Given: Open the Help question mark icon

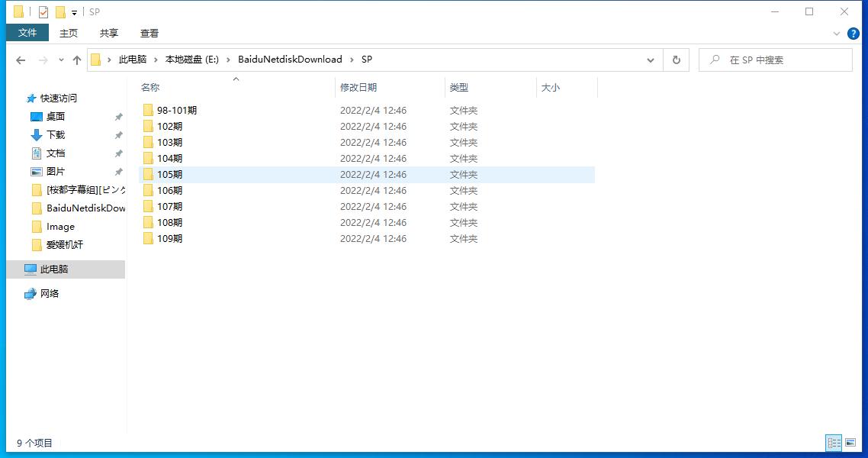Looking at the screenshot, I should pyautogui.click(x=853, y=34).
